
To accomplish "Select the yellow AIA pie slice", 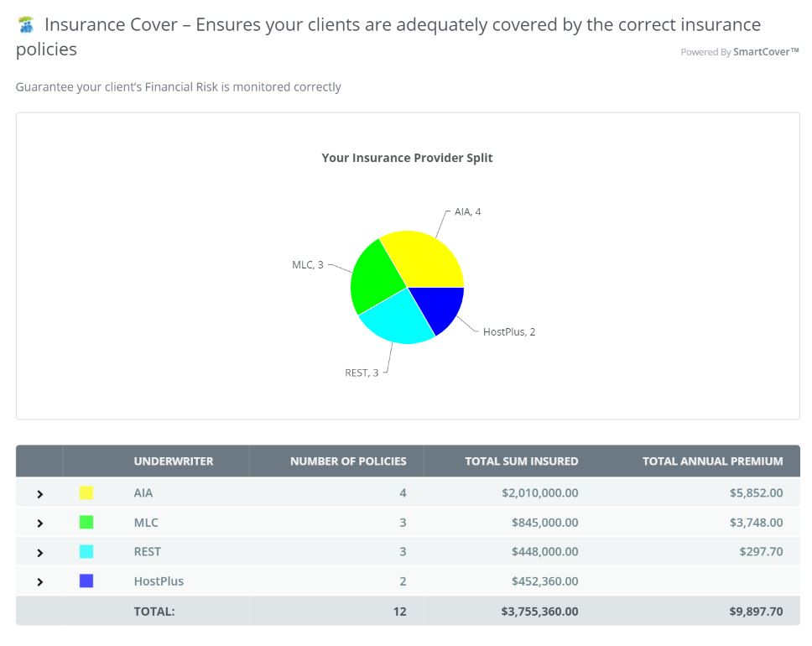I will coord(424,260).
